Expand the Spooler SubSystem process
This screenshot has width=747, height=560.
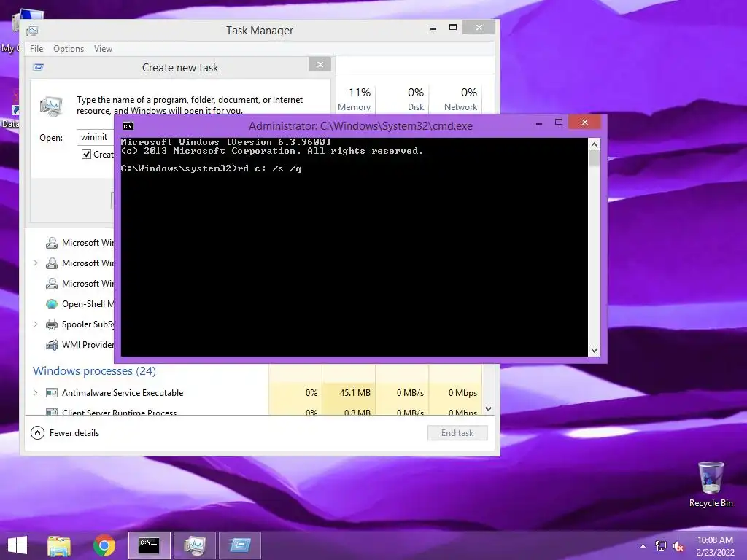pos(35,324)
